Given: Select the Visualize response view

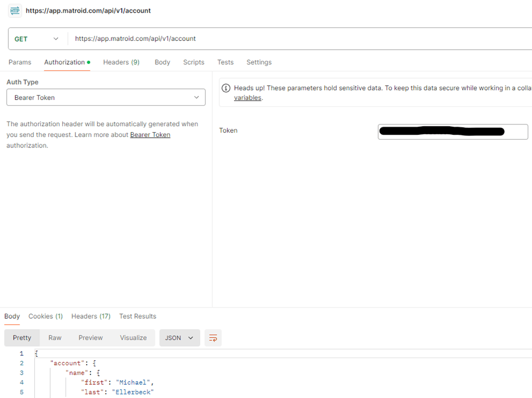Looking at the screenshot, I should pyautogui.click(x=133, y=338).
